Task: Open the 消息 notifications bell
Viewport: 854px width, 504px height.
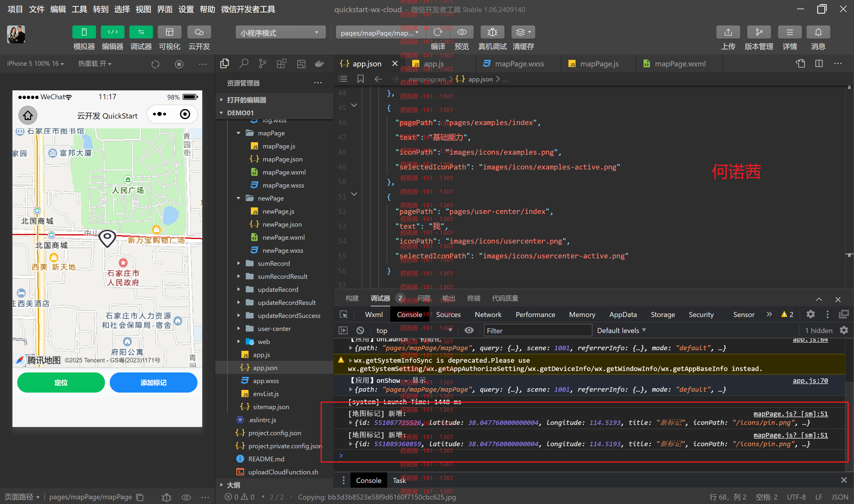Action: (x=818, y=32)
